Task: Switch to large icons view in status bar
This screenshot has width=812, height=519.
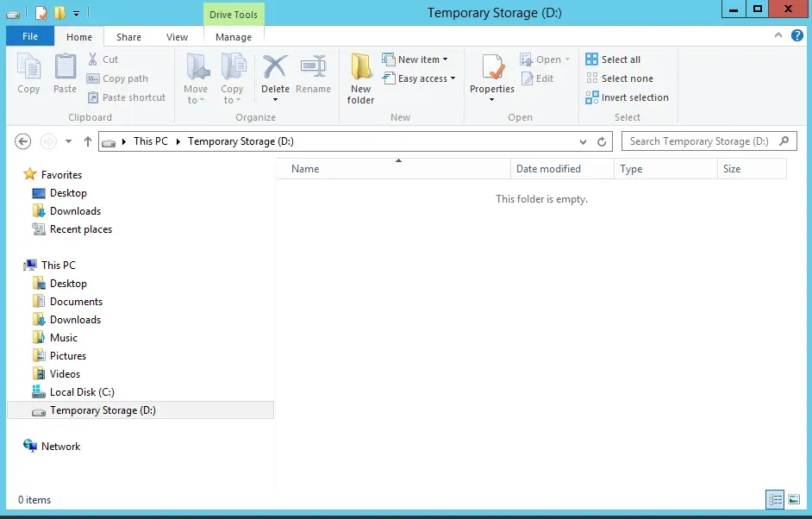Action: point(794,499)
